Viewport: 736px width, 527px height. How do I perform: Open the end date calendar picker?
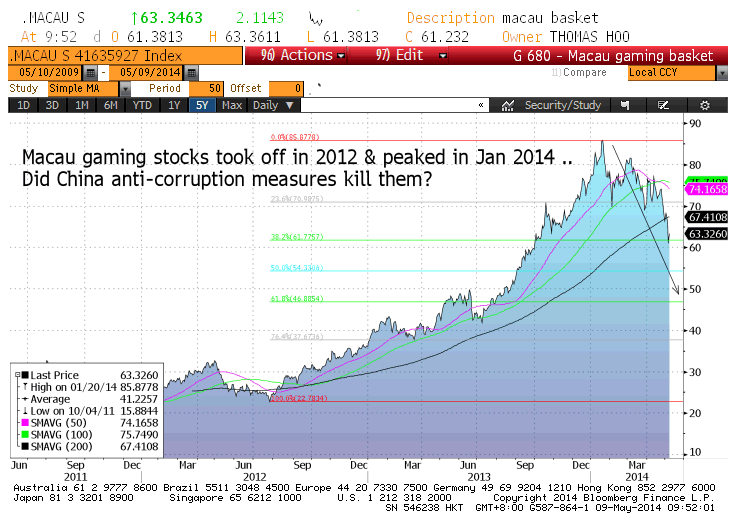click(190, 73)
